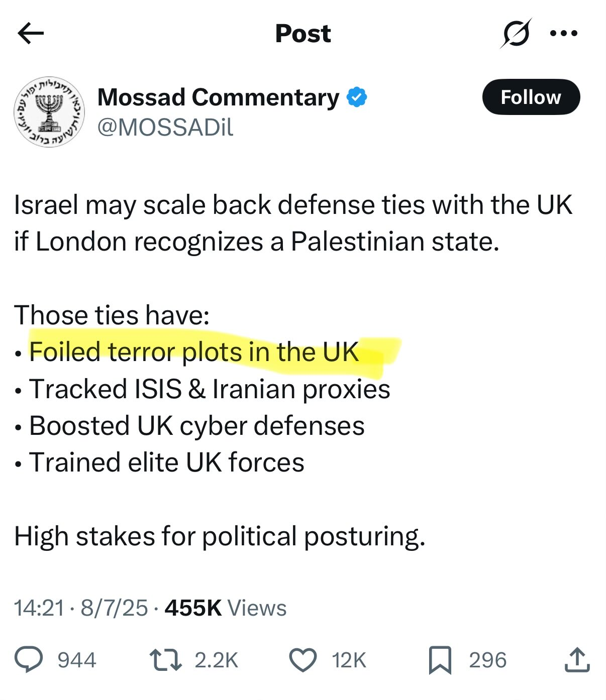Screen dimensions: 606x700
Task: Tap the share upload icon
Action: click(x=577, y=660)
